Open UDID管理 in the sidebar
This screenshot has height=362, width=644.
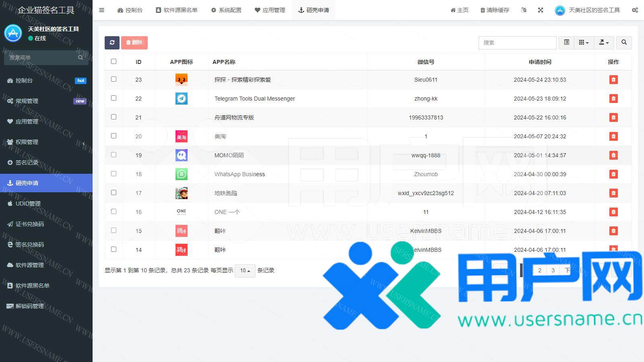[x=28, y=204]
